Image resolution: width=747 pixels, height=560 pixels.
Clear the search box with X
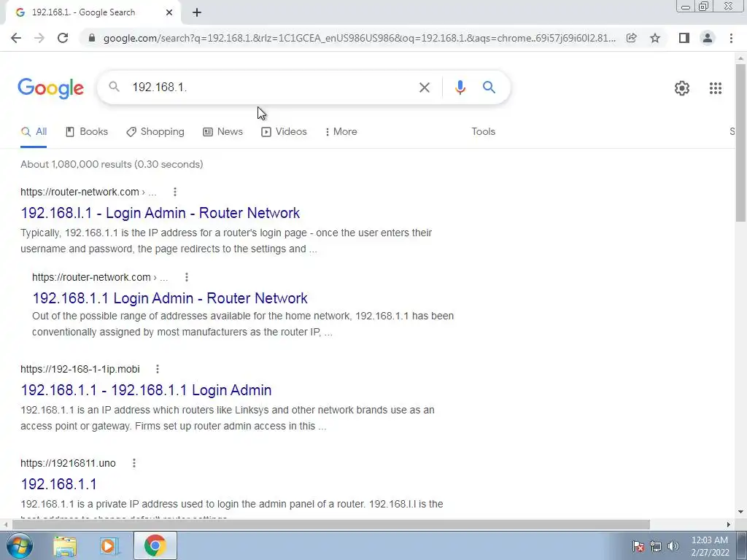(424, 87)
